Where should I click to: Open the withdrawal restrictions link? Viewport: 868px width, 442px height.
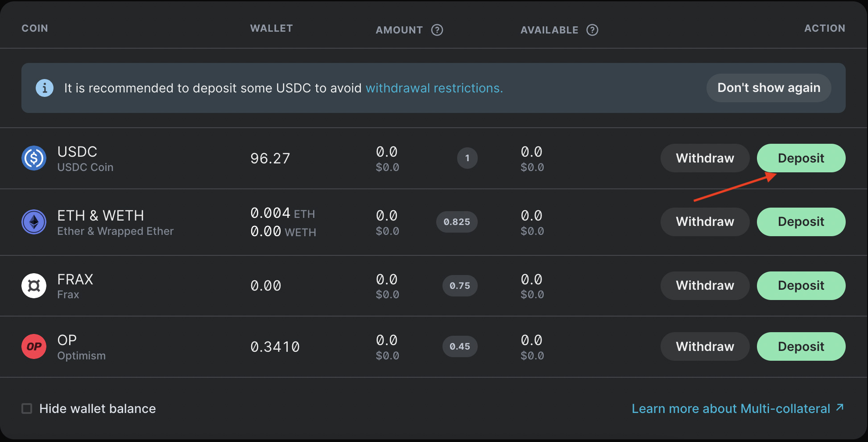point(434,88)
